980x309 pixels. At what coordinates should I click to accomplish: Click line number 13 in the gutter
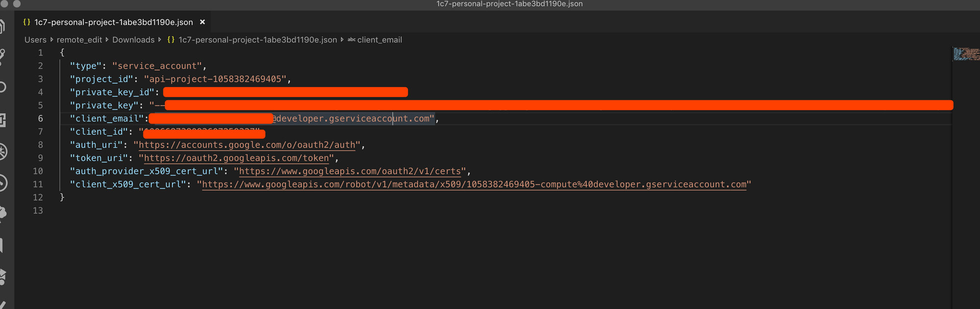pyautogui.click(x=38, y=211)
